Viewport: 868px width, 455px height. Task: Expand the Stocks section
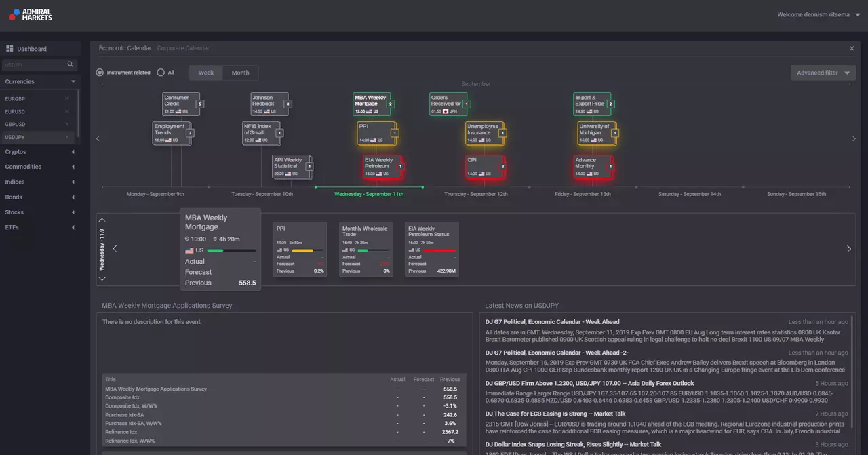point(41,212)
